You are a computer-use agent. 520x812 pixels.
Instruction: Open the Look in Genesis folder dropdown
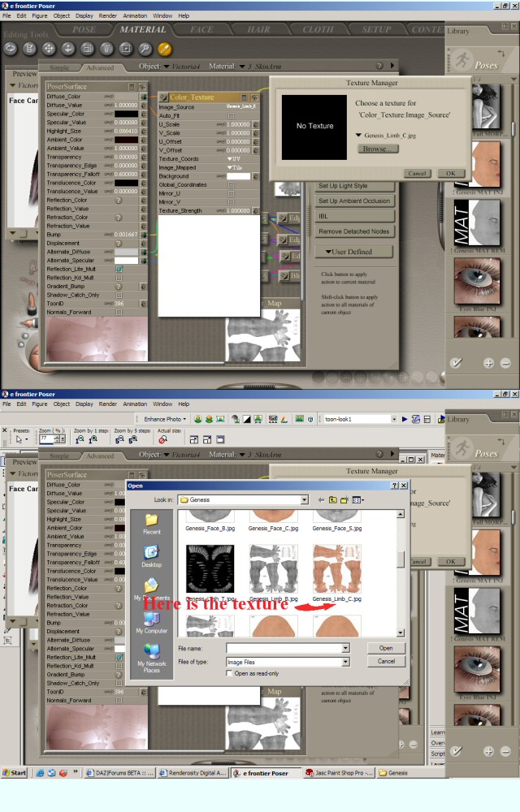[x=305, y=499]
